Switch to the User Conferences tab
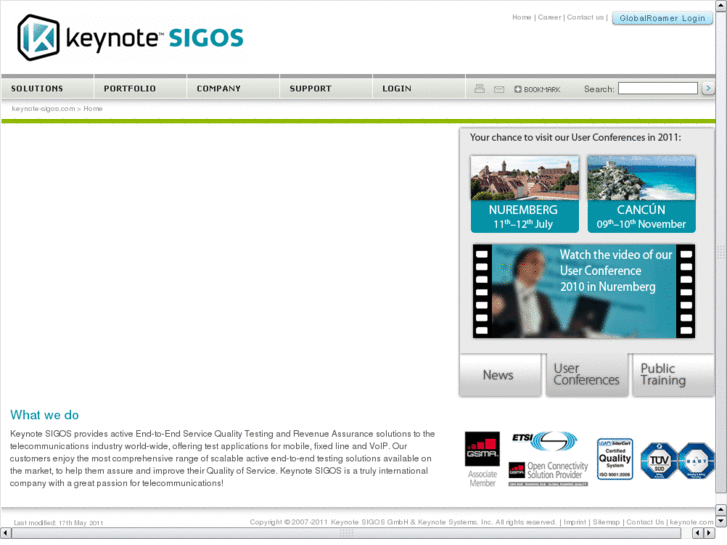The width and height of the screenshot is (727, 545). 587,375
